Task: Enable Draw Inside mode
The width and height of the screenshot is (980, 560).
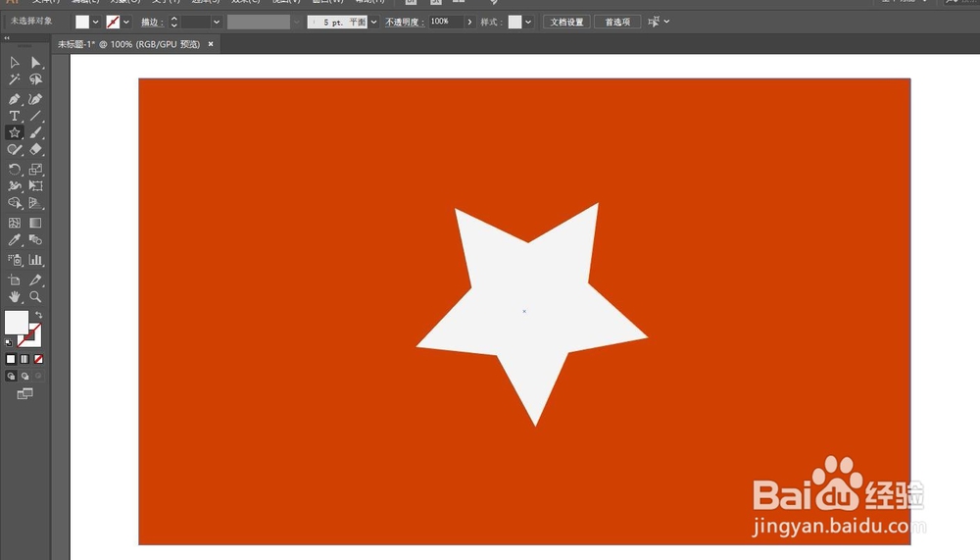Action: pyautogui.click(x=39, y=376)
